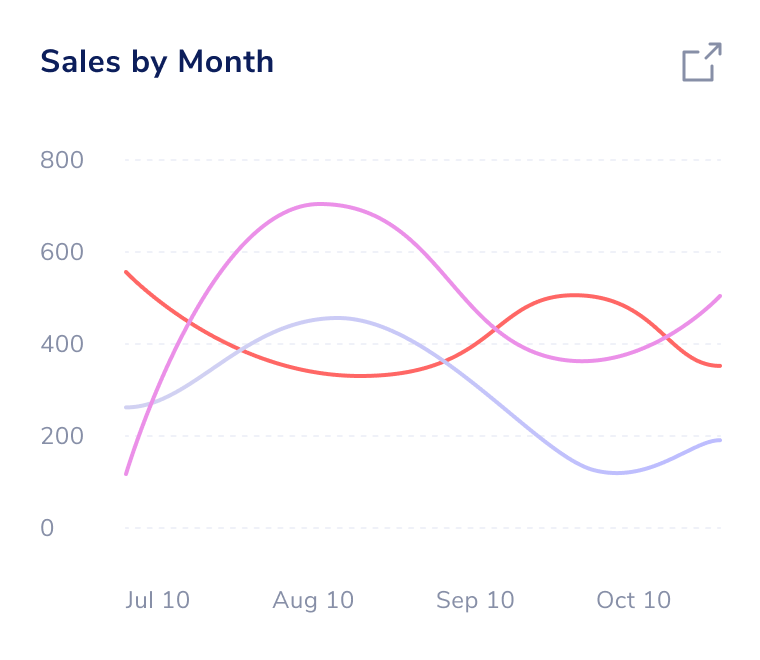Click the 0 y-axis label
This screenshot has width=760, height=660.
tap(47, 528)
